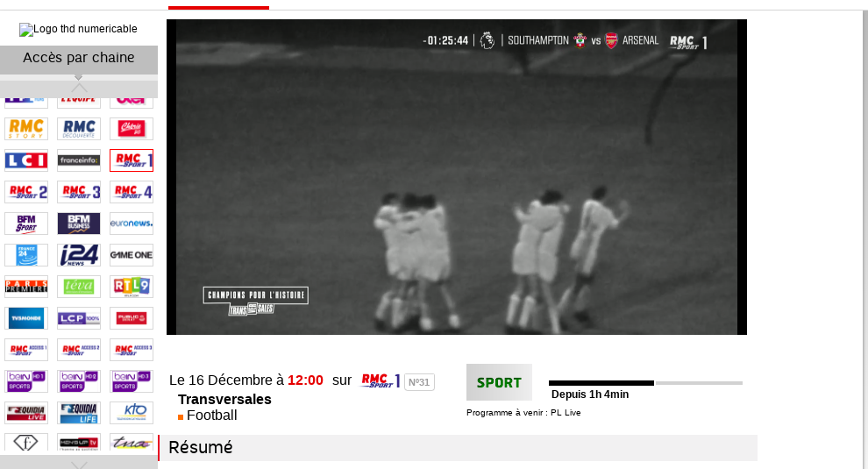Open beIN Sports HD 1
Image resolution: width=868 pixels, height=469 pixels.
coord(26,381)
